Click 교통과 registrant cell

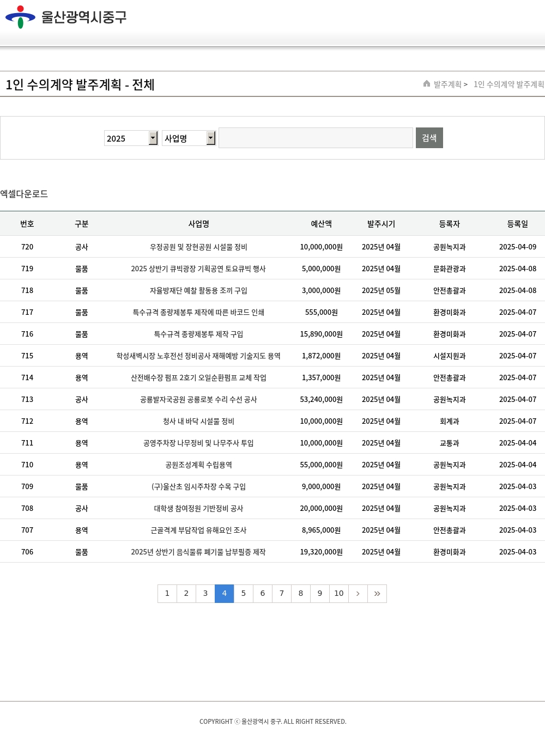tap(450, 443)
